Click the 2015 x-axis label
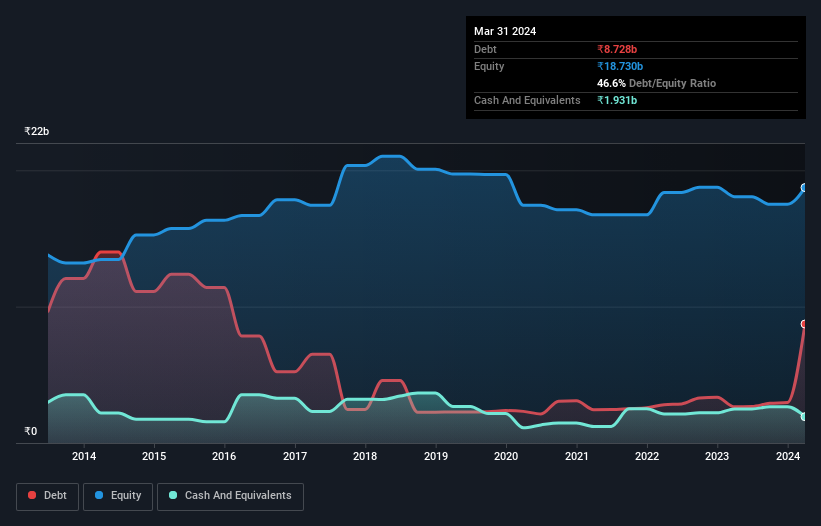821x526 pixels. coord(154,456)
